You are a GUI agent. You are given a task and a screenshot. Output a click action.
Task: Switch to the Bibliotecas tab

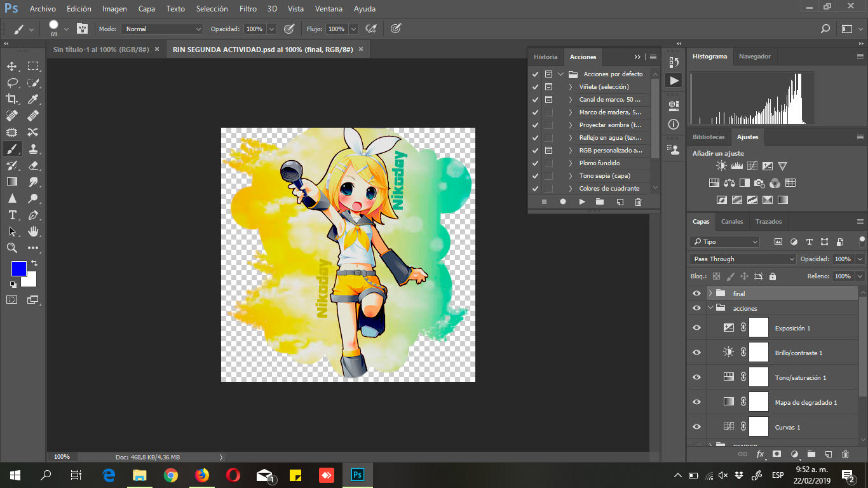pos(709,137)
